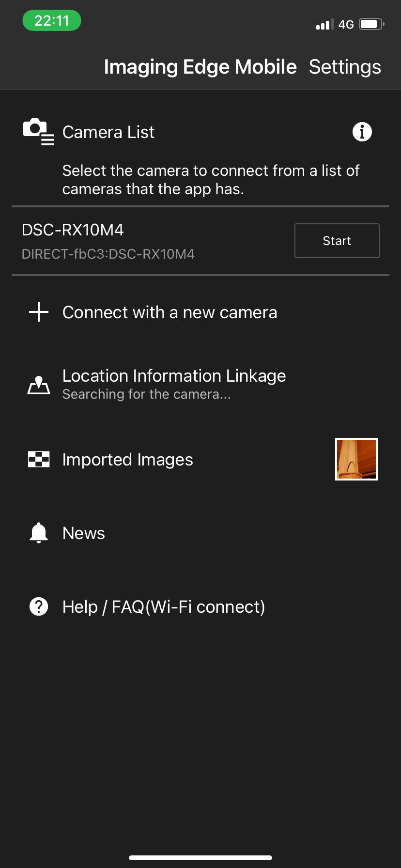Image resolution: width=401 pixels, height=868 pixels.
Task: Open the Camera List info icon
Action: point(362,132)
